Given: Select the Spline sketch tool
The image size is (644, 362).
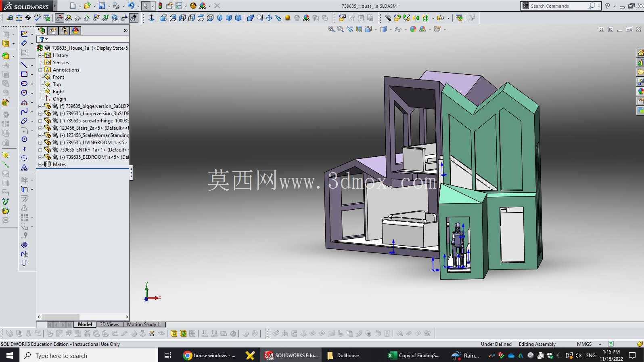Looking at the screenshot, I should [24, 112].
